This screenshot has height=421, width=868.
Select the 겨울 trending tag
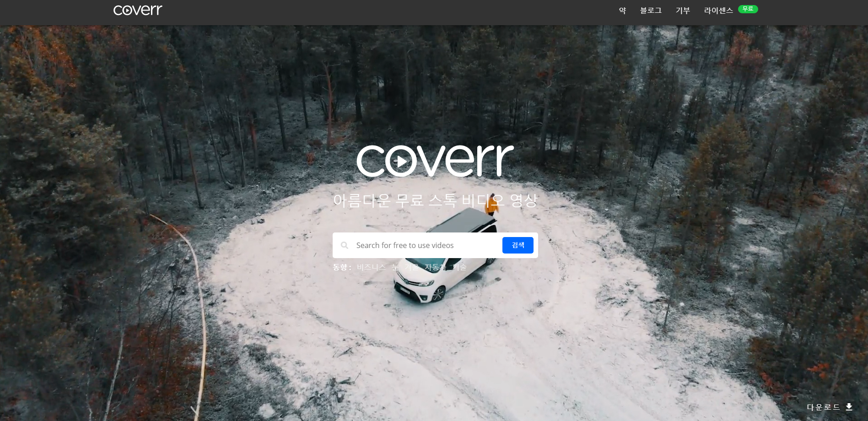(412, 267)
